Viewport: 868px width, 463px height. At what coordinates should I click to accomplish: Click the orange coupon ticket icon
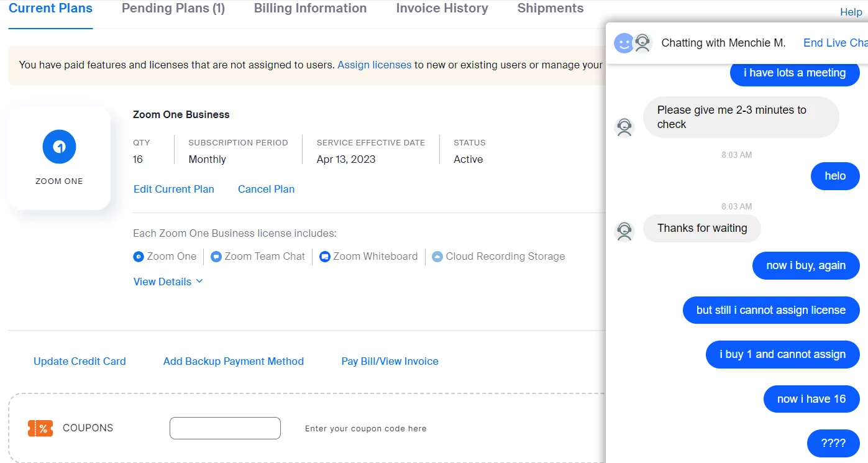40,428
